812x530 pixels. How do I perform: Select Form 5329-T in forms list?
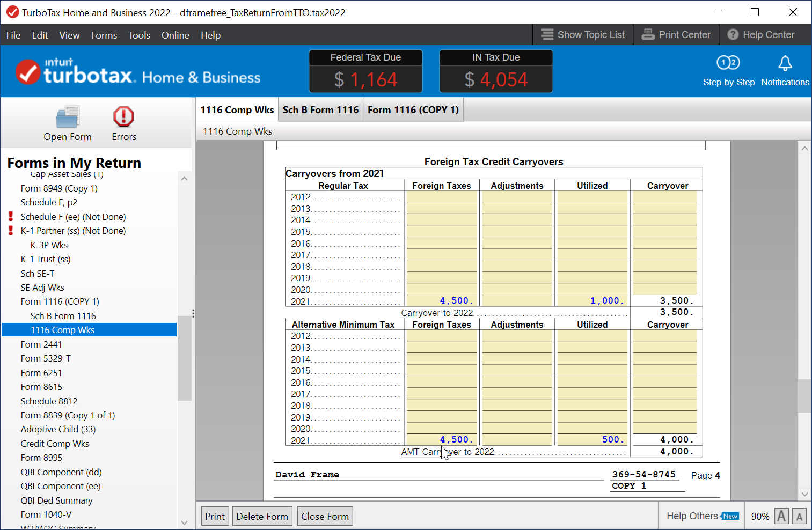point(46,358)
